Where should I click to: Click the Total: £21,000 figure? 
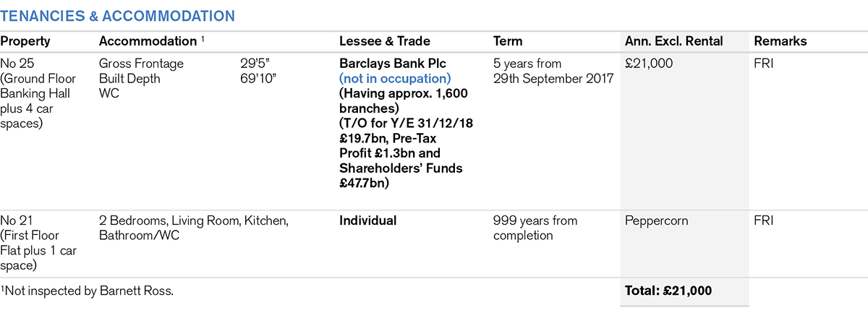click(x=668, y=291)
